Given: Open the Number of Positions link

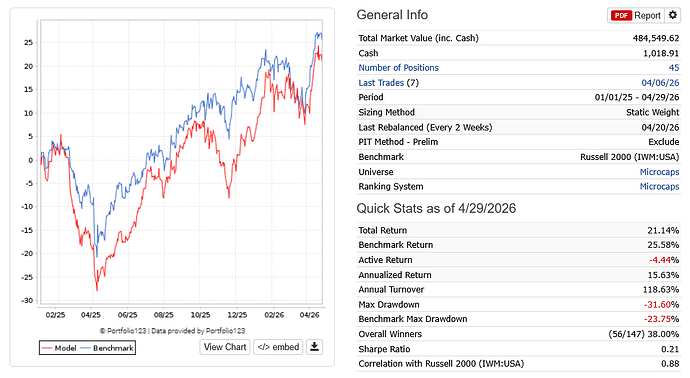Looking at the screenshot, I should [x=398, y=68].
